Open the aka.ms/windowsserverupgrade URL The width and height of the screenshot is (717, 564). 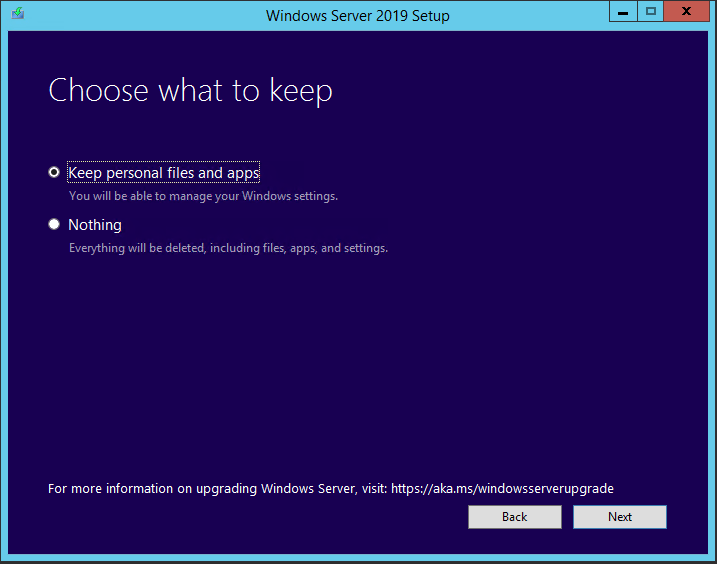click(502, 489)
